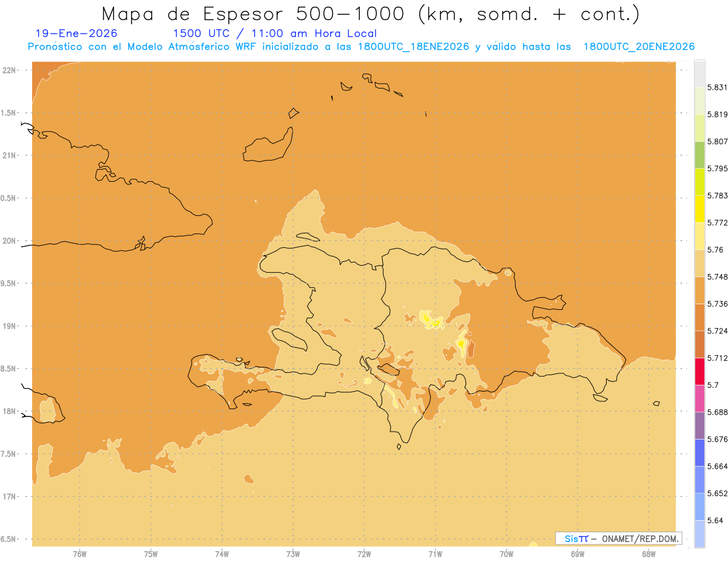728x562 pixels.
Task: Click the '75W' longitude label
Action: pos(151,554)
